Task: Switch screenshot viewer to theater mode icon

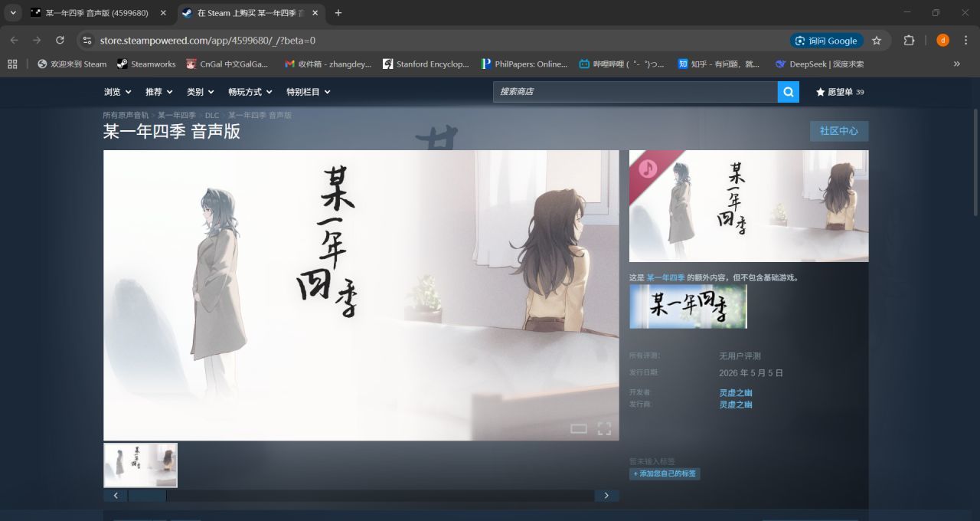Action: [x=579, y=428]
